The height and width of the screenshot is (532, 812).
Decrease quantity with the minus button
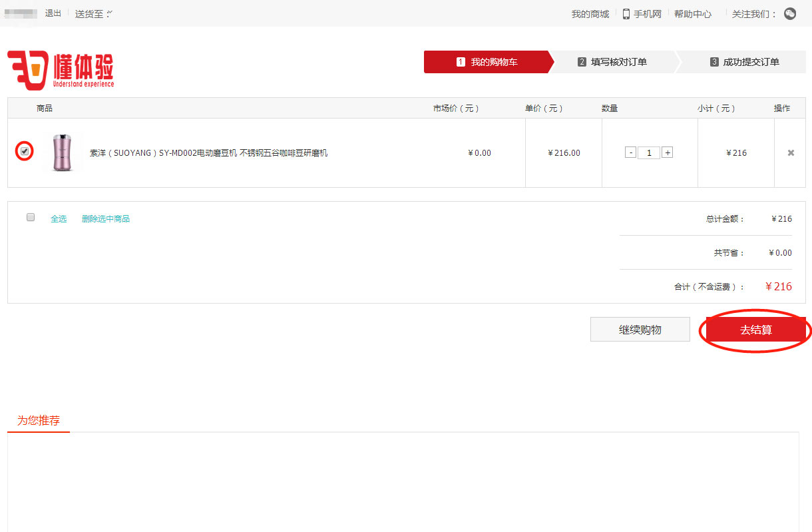point(630,152)
